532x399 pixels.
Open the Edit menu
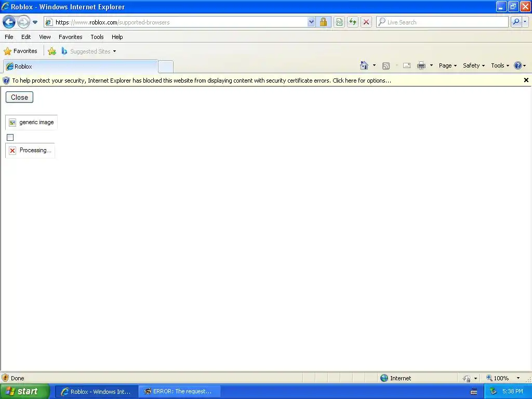click(26, 37)
